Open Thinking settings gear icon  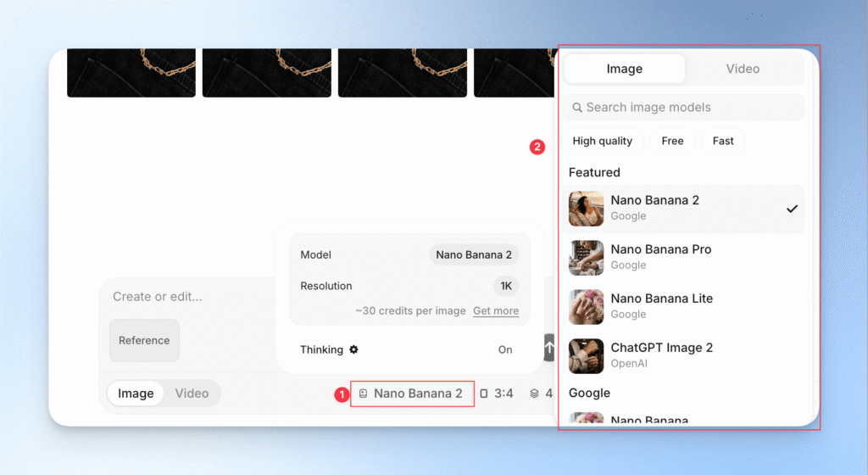coord(353,349)
